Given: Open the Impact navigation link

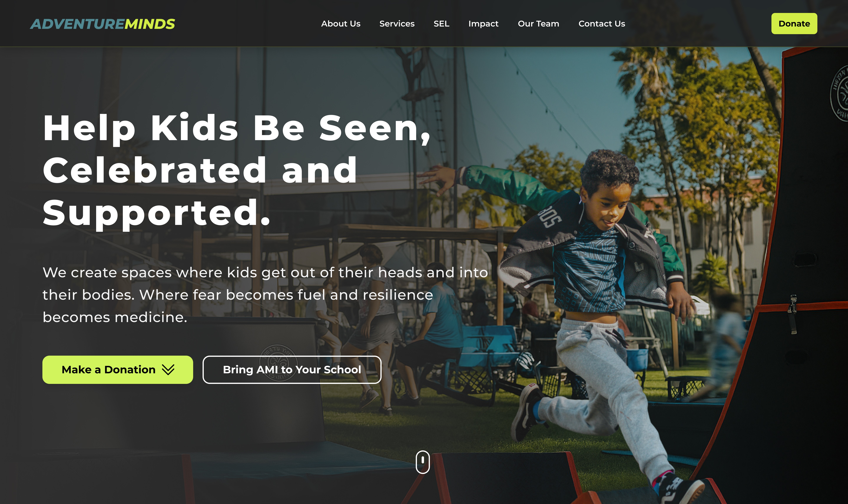Looking at the screenshot, I should pos(483,24).
